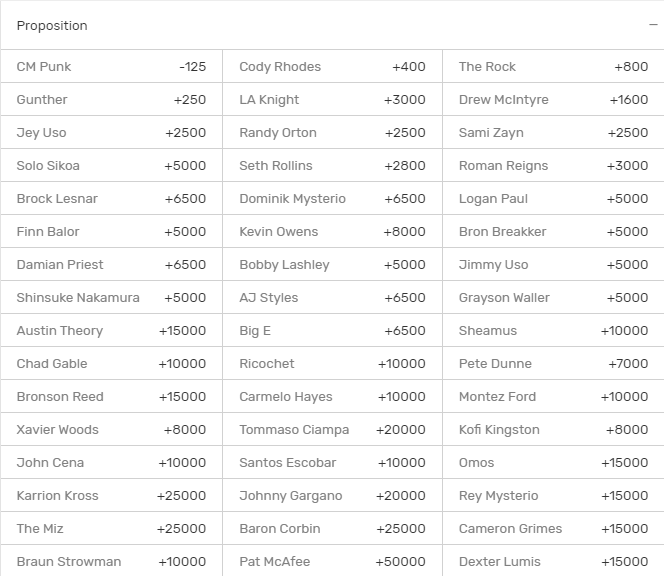Select CM Punk at -125 odds

pyautogui.click(x=111, y=67)
